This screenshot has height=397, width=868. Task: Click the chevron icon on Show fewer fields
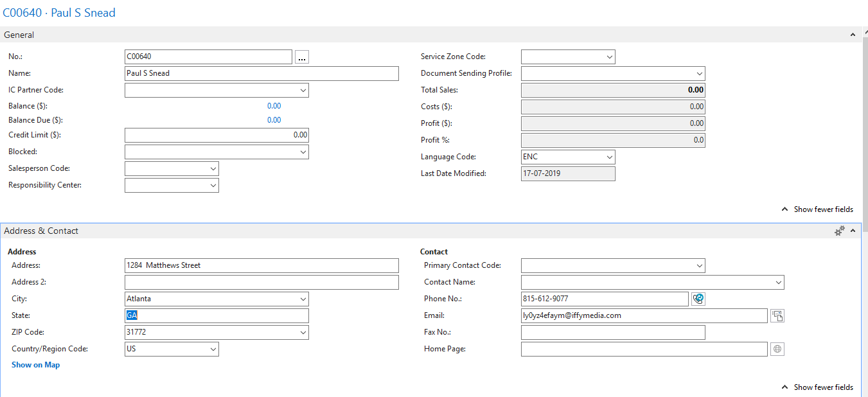pyautogui.click(x=784, y=209)
